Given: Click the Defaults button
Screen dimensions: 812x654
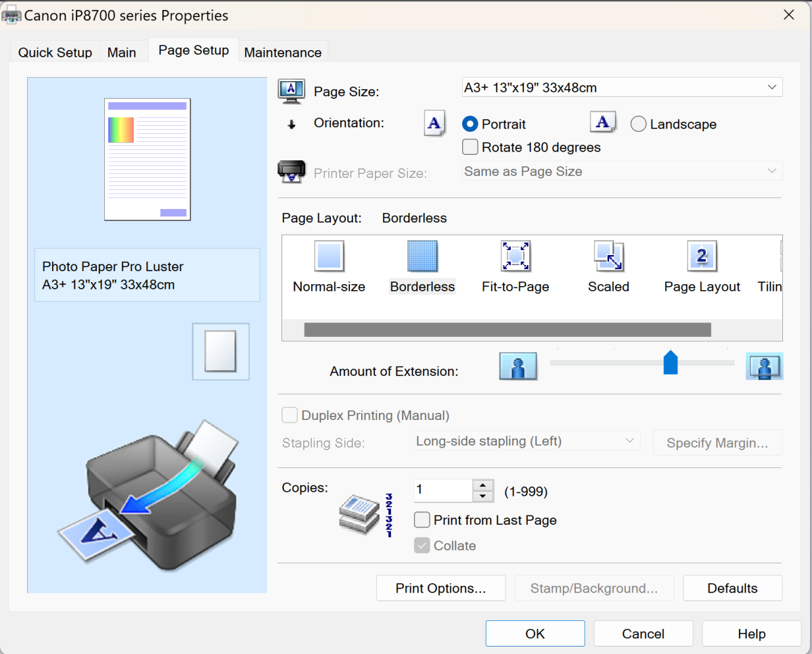Looking at the screenshot, I should coord(732,588).
